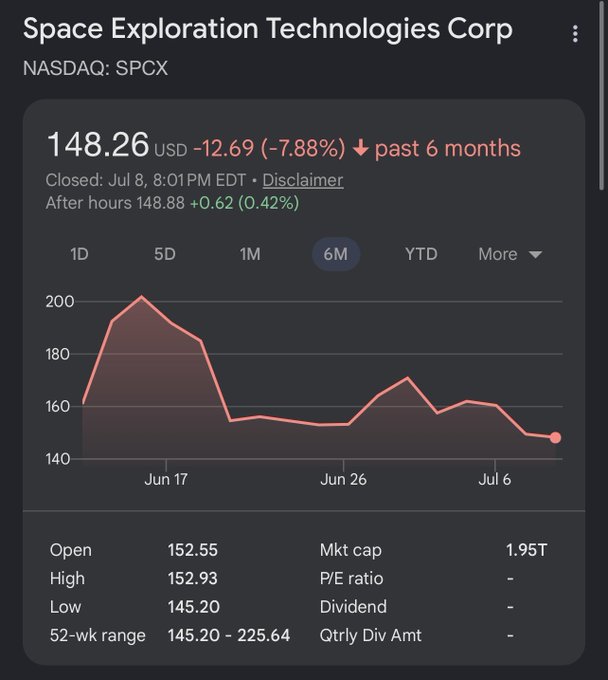Switch to the 1M chart range
608x680 pixels.
coord(250,254)
